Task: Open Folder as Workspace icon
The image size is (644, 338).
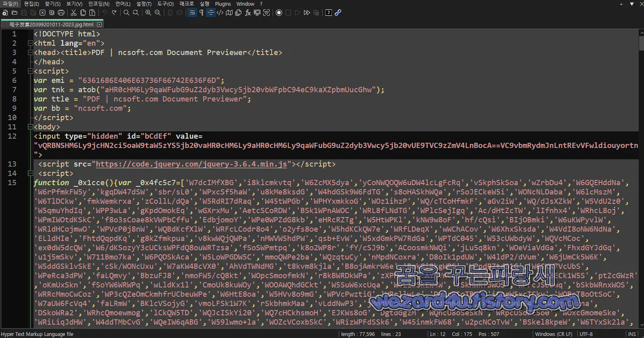Action: point(257,13)
